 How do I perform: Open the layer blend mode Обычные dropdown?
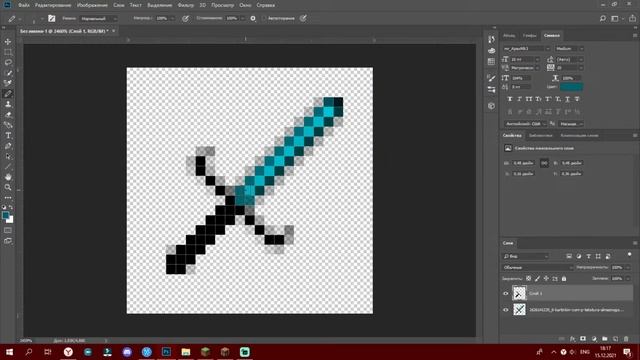tap(538, 267)
